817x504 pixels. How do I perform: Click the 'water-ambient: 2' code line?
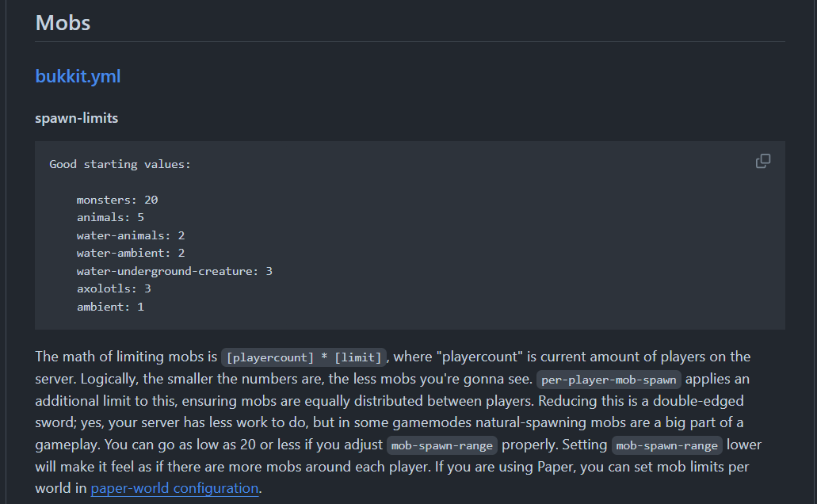click(x=131, y=253)
